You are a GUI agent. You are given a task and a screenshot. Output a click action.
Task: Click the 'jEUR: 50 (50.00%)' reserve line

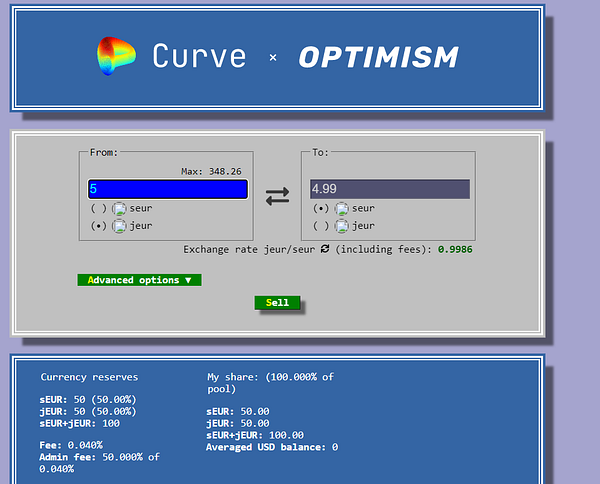pyautogui.click(x=88, y=412)
